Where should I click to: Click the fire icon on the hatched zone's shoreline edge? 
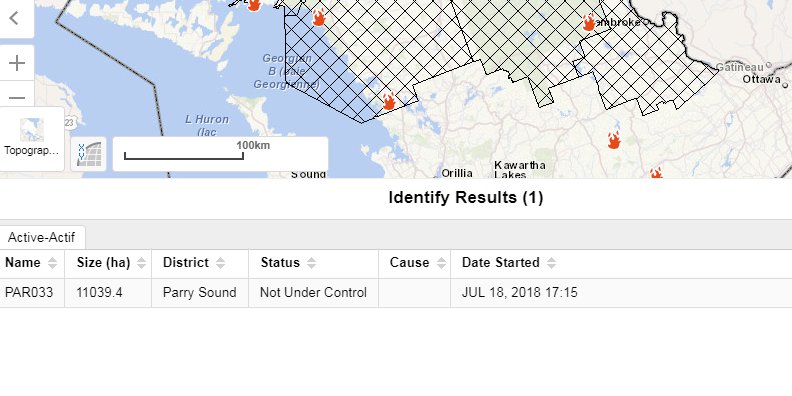click(318, 18)
